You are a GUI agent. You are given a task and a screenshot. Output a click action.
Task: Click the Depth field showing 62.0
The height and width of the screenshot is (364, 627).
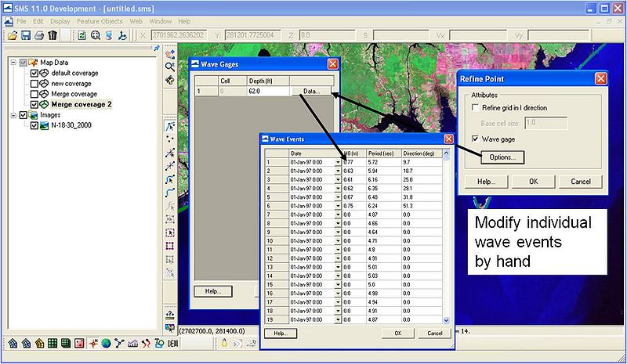tap(268, 91)
